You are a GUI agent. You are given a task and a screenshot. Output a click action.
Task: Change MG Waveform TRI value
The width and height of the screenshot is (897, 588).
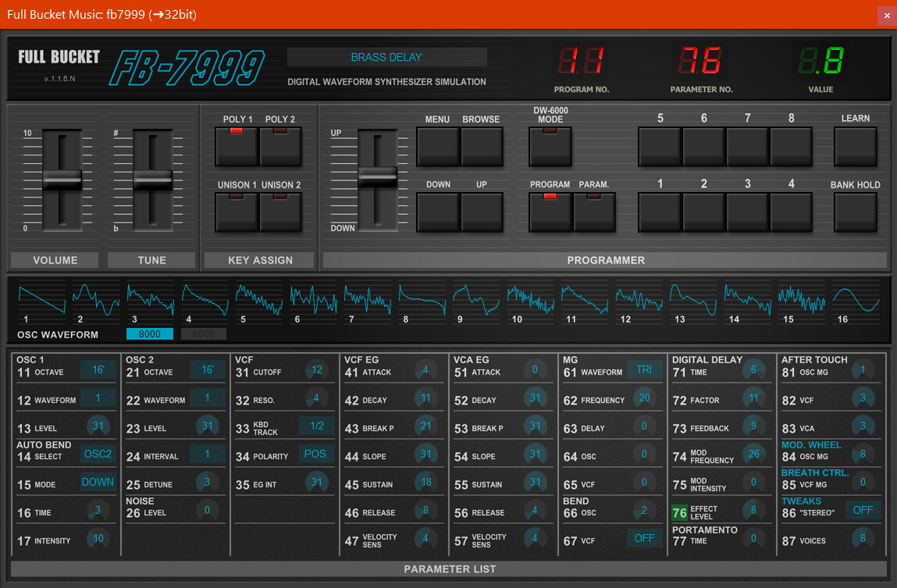click(644, 370)
